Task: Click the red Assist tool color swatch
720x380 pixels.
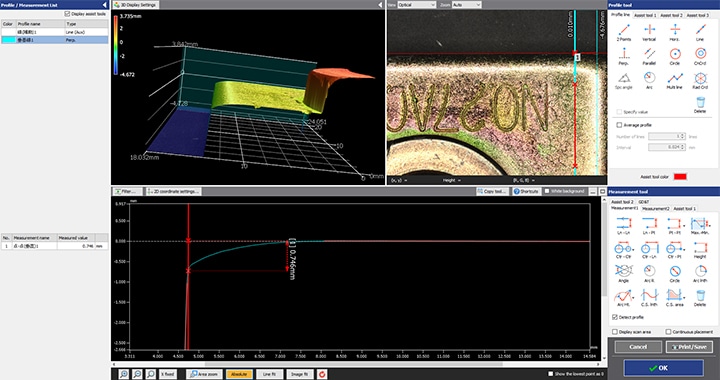Action: tap(680, 177)
